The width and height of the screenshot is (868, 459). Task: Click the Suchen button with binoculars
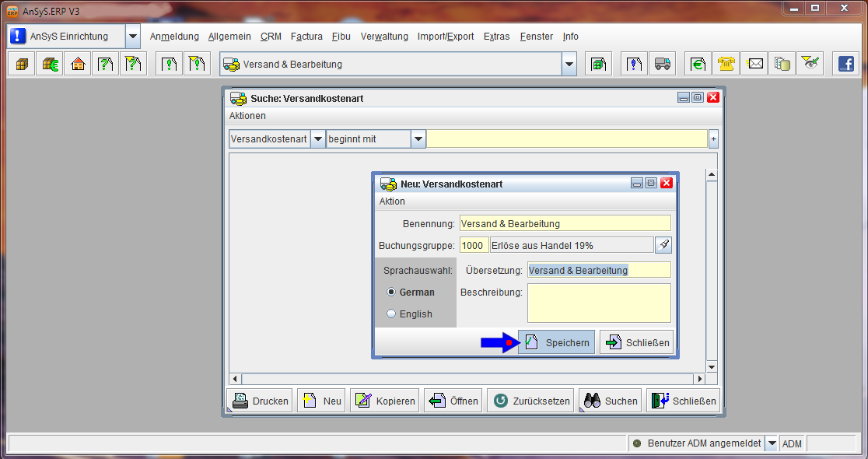[611, 401]
